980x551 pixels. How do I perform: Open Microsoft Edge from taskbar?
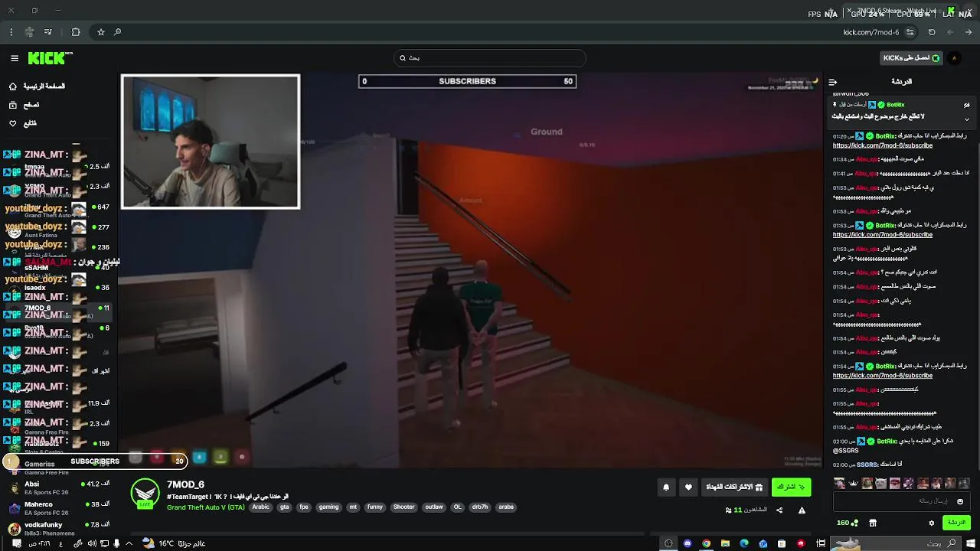744,543
